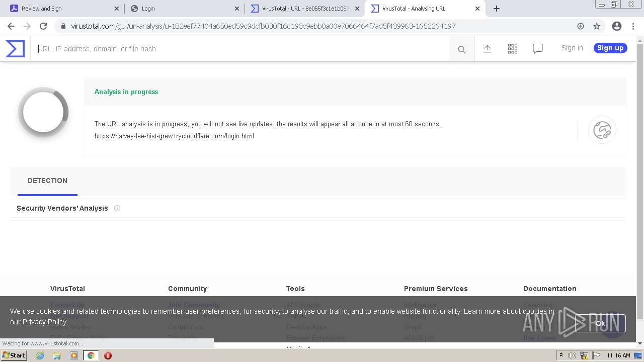Open the apps grid icon

point(513,48)
